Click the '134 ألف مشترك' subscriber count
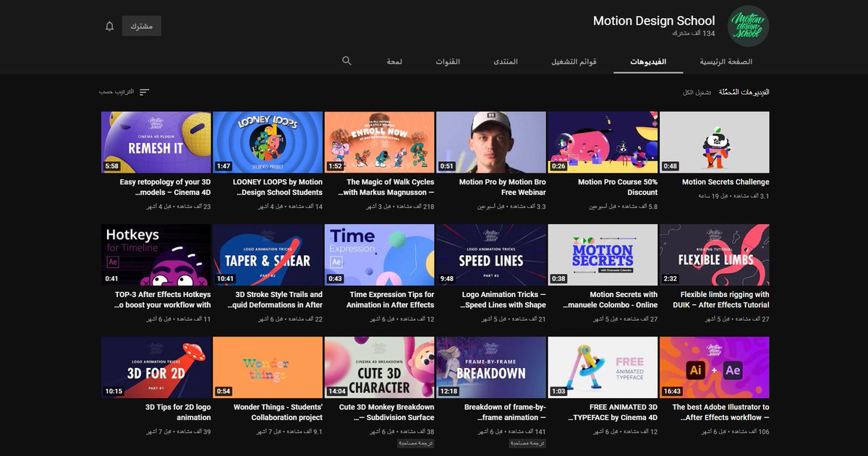The image size is (868, 456). coord(694,34)
